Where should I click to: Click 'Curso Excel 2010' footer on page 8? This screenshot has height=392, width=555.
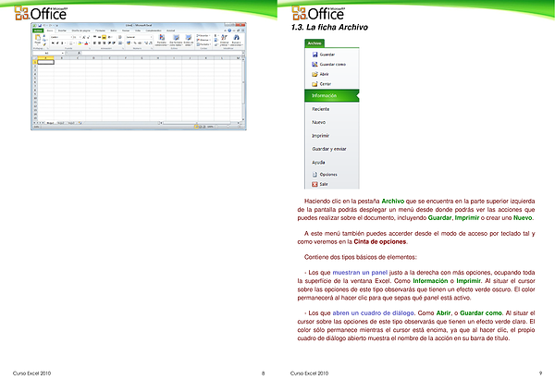click(x=31, y=374)
